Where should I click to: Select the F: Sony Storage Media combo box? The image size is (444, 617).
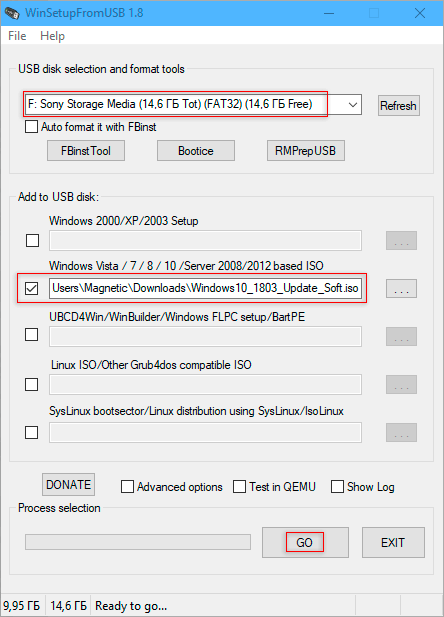point(192,105)
